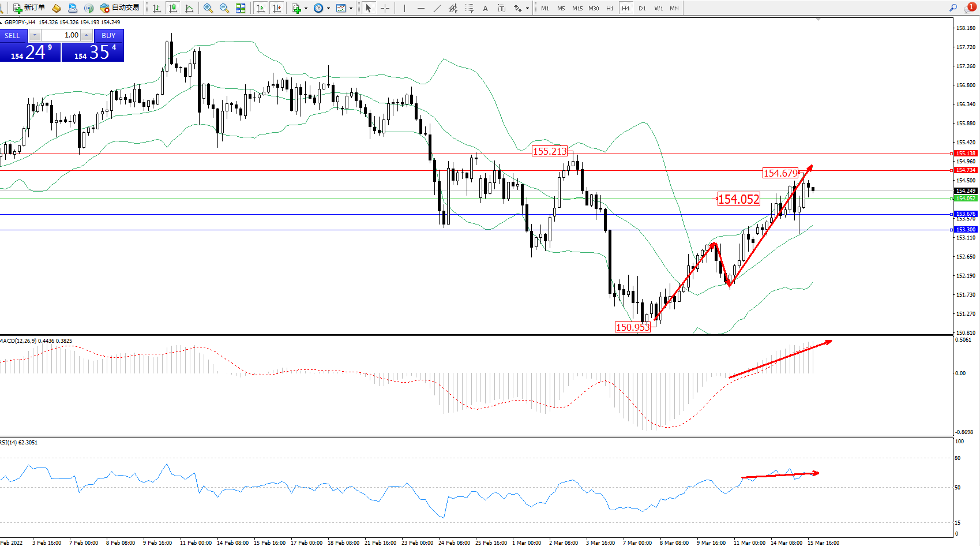Increase lot volume with up arrow

click(86, 35)
